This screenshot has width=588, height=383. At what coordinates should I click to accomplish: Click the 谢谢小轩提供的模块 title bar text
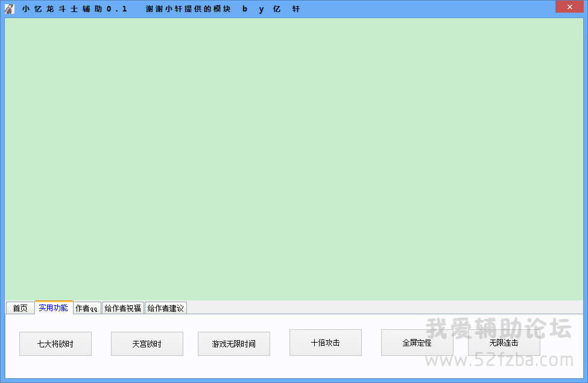188,9
